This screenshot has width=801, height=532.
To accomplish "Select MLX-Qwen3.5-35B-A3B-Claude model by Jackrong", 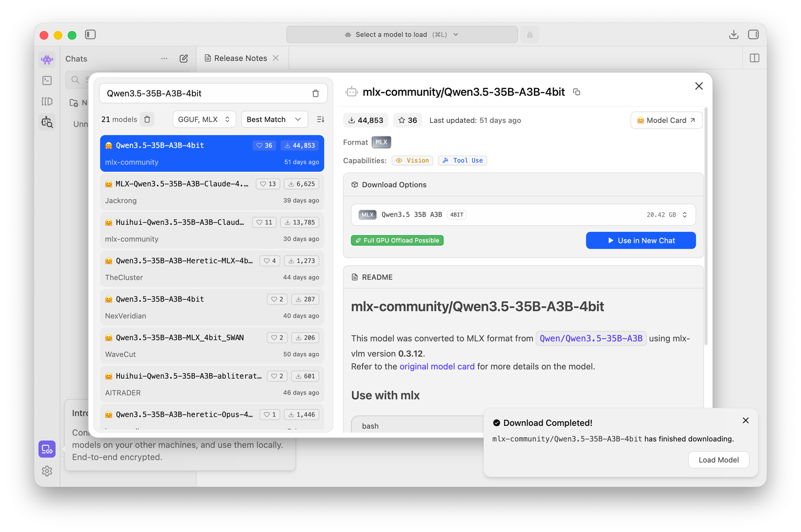I will pyautogui.click(x=212, y=192).
